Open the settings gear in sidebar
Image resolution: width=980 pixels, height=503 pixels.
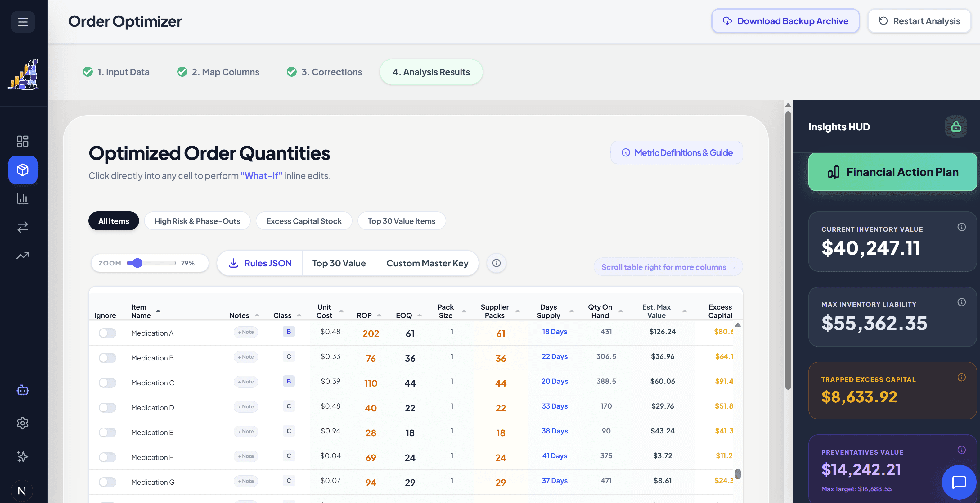coord(22,423)
